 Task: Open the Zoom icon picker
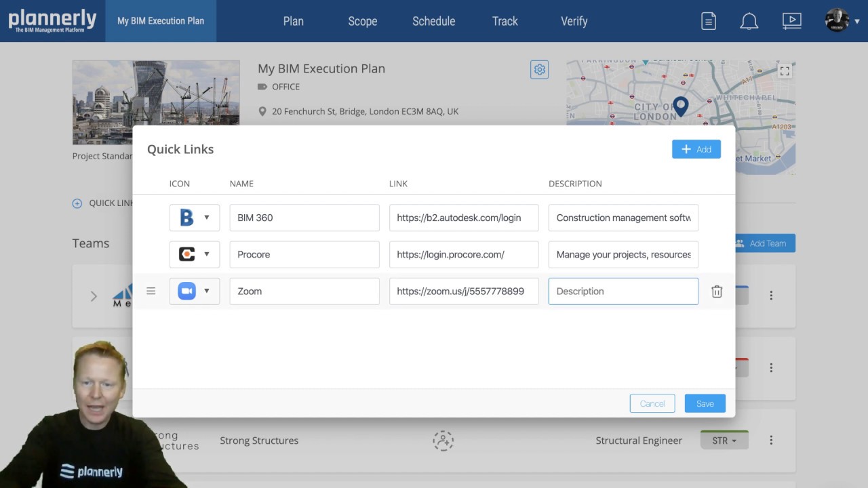[x=195, y=291]
